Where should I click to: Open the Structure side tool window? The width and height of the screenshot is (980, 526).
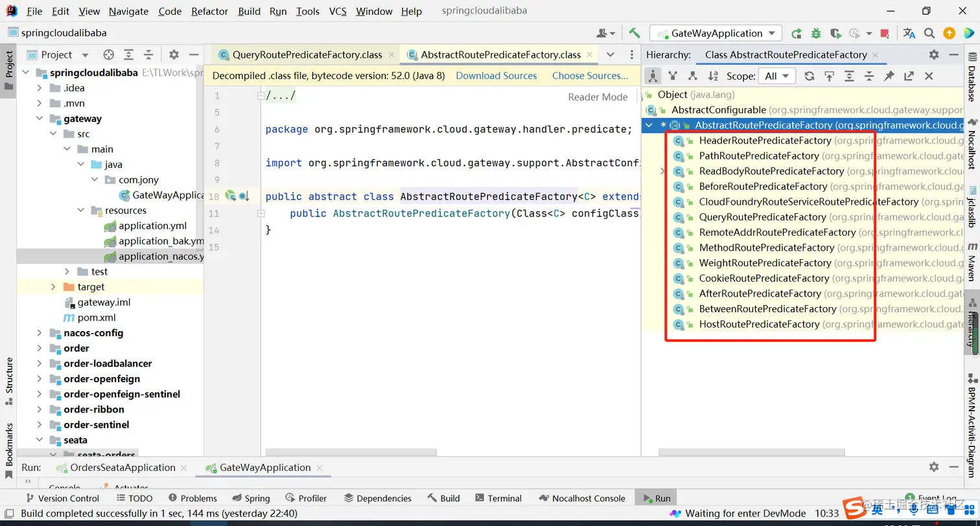[x=8, y=381]
